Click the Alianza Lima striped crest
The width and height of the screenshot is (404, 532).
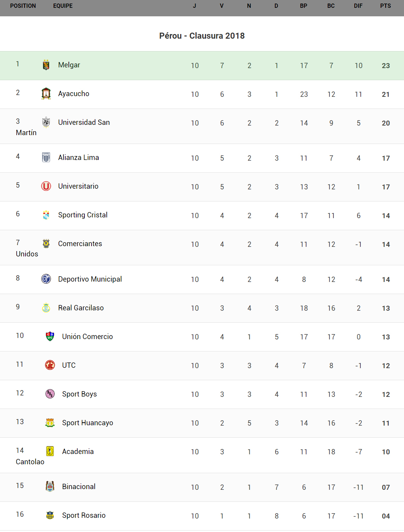46,157
